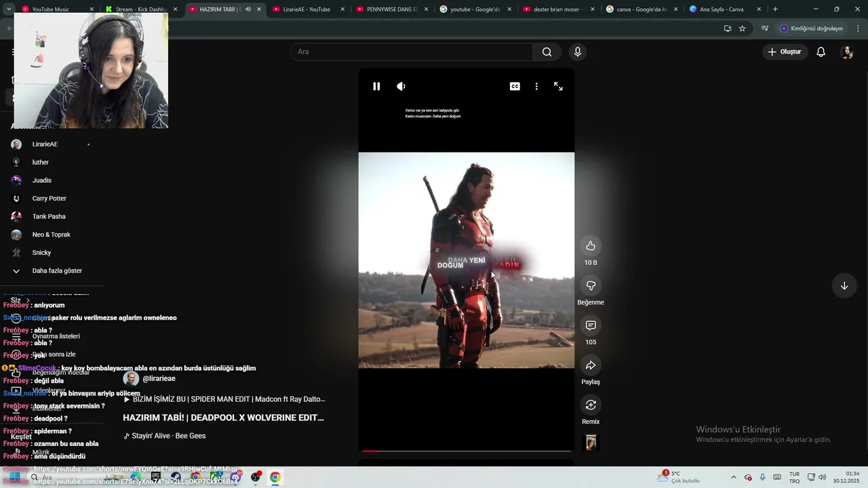Open Neo & Toprak subscription
The image size is (868, 488).
coord(52,235)
